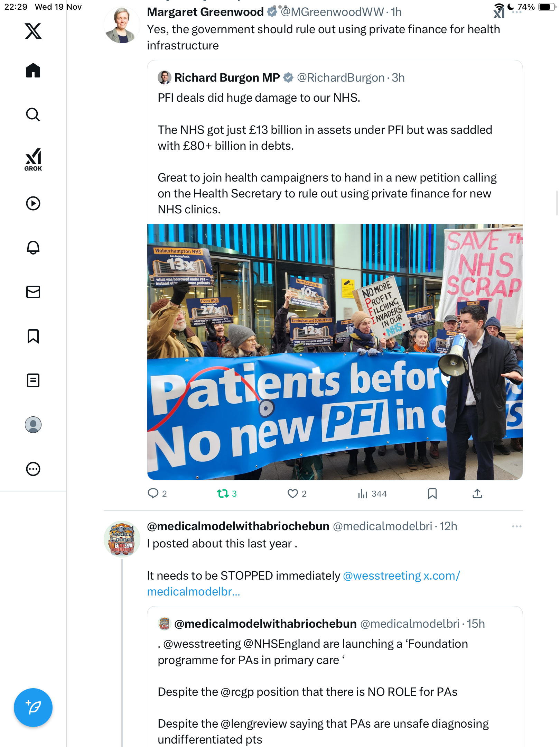Compose a new post with blue button
The image size is (560, 747).
pos(33,708)
